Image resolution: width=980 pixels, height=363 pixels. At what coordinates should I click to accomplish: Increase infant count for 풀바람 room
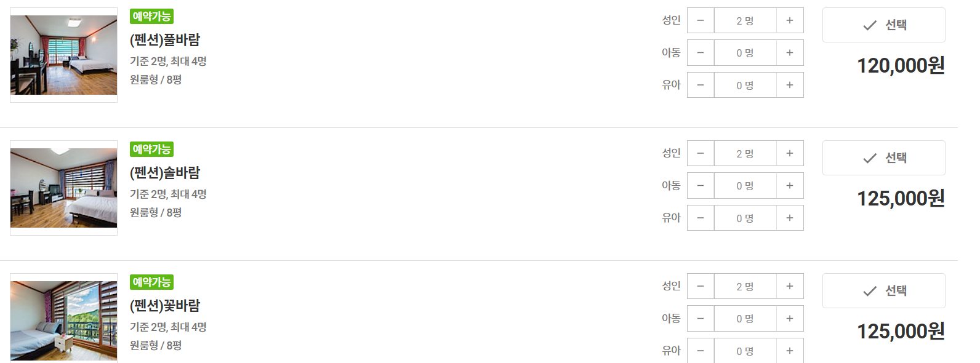click(x=790, y=85)
